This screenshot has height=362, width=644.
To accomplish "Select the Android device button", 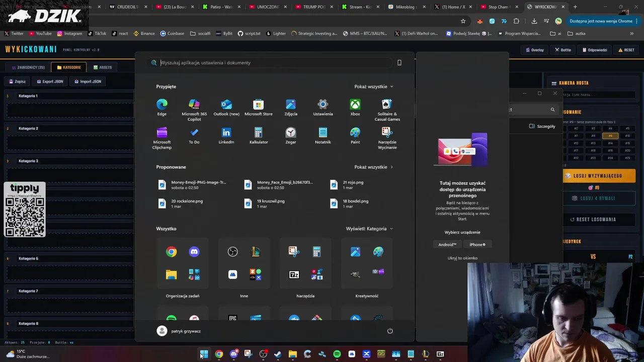I will [447, 244].
